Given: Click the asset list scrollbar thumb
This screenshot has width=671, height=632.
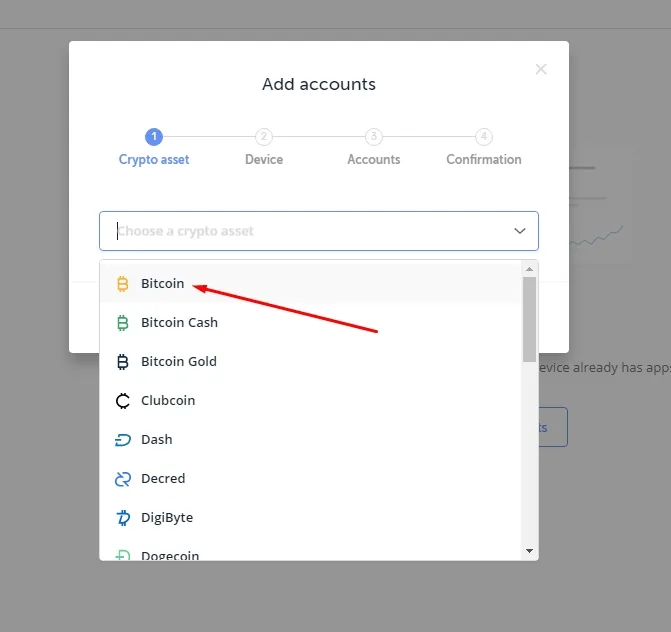Looking at the screenshot, I should click(529, 319).
